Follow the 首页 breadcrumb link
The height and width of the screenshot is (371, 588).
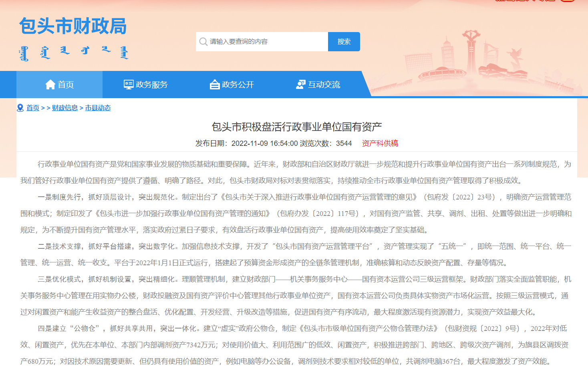tap(33, 108)
